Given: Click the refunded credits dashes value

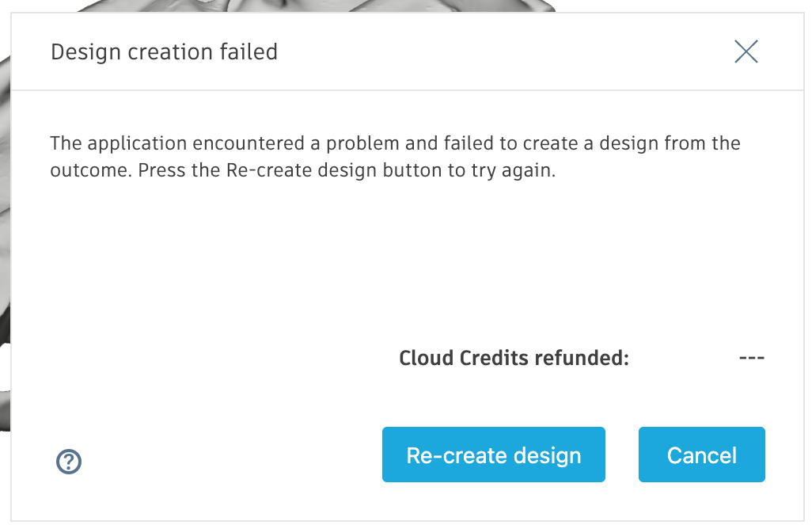Looking at the screenshot, I should [751, 358].
